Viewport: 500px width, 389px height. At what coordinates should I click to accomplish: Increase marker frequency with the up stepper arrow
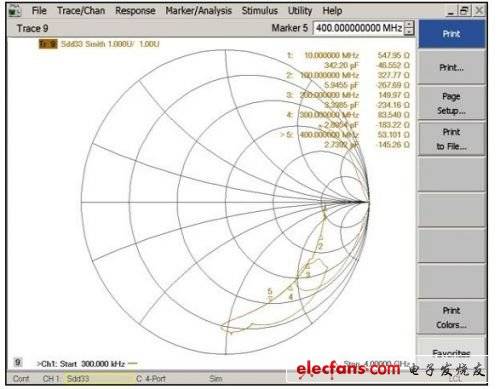click(x=409, y=24)
